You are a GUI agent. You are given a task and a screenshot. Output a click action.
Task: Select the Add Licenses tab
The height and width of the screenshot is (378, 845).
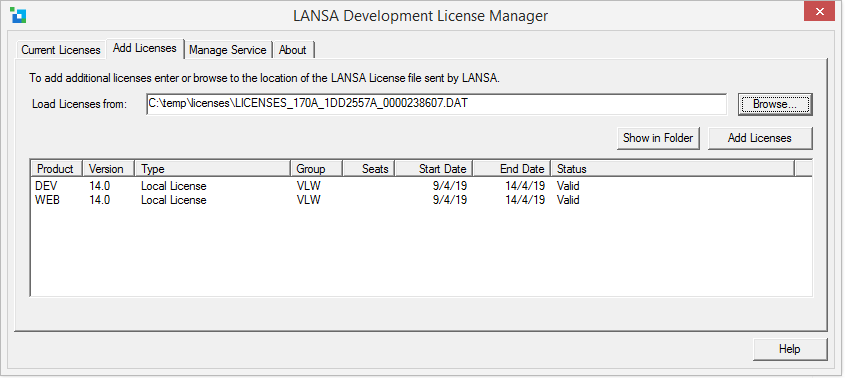click(x=144, y=48)
